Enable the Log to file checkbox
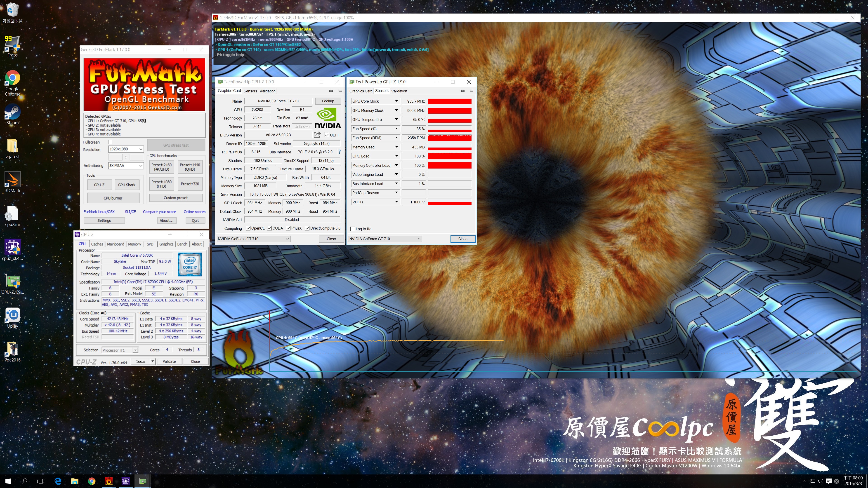This screenshot has width=868, height=488. click(x=353, y=229)
